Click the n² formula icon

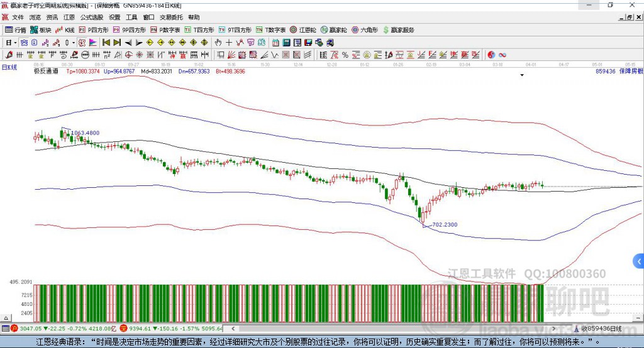[x=107, y=55]
